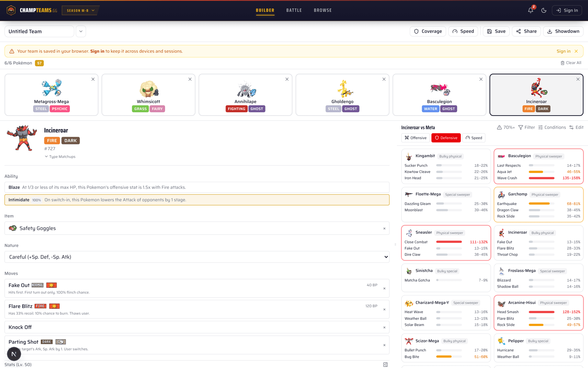The width and height of the screenshot is (588, 368).
Task: Click the Clear All trash icon
Action: tap(563, 63)
